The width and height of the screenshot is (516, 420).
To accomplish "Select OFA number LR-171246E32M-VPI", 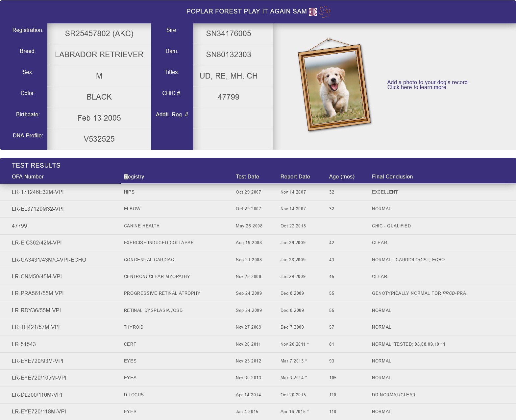I will click(x=38, y=192).
